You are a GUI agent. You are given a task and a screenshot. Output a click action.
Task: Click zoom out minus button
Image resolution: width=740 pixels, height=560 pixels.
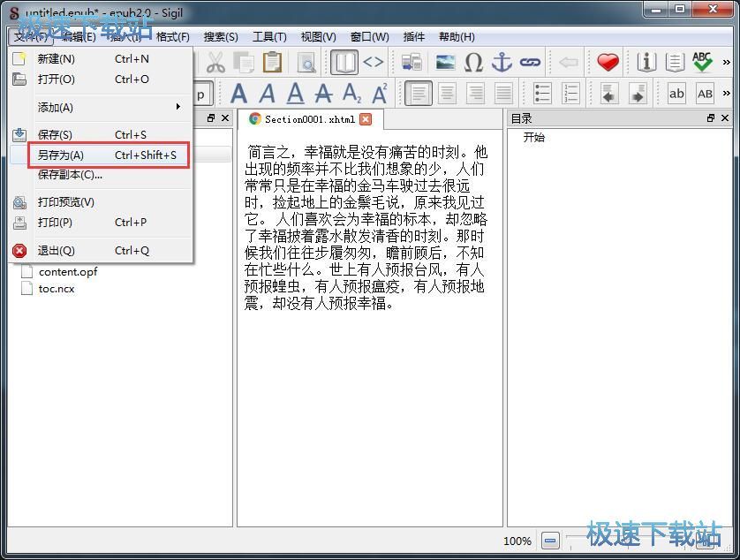pos(550,541)
